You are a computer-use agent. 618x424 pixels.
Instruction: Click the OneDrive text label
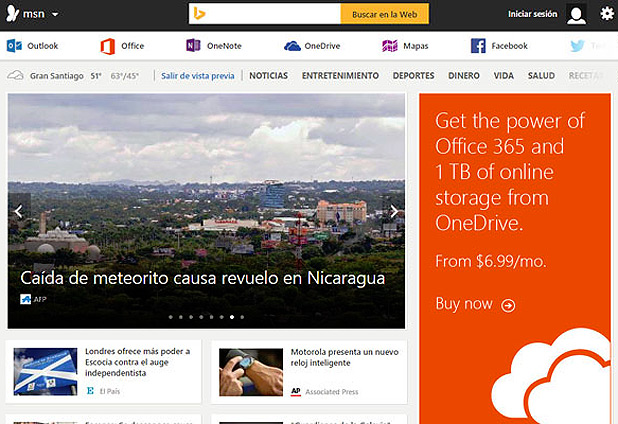pos(322,46)
